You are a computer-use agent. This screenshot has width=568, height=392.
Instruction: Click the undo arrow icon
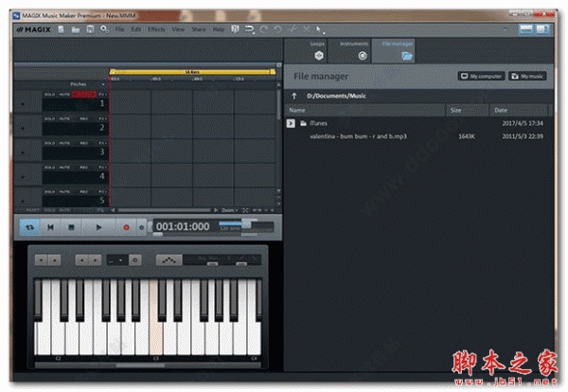click(x=277, y=29)
